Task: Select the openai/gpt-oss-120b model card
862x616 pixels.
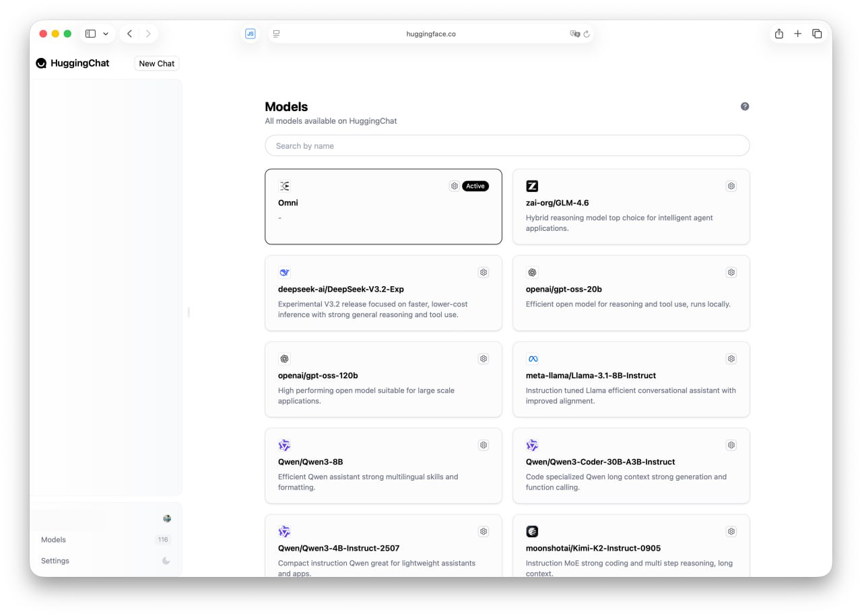Action: tap(383, 379)
